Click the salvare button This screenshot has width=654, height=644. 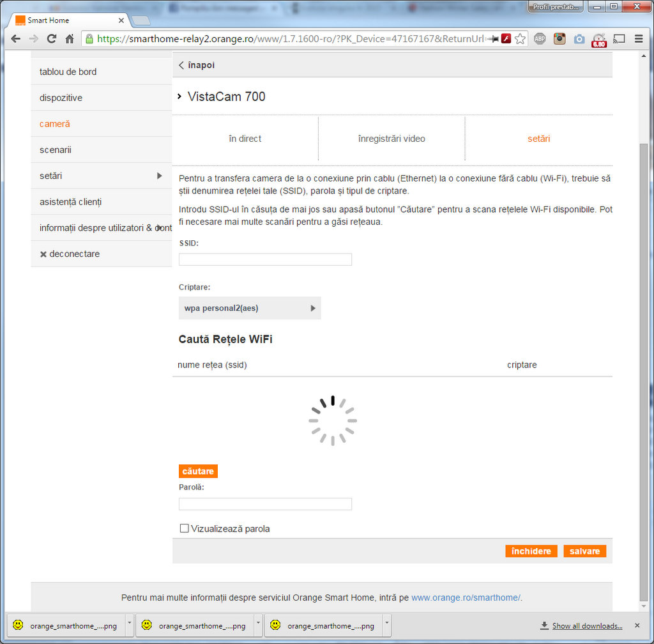(585, 551)
